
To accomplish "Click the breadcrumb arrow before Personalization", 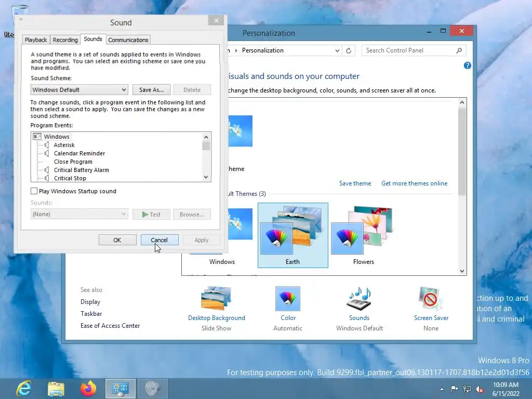I will point(236,50).
